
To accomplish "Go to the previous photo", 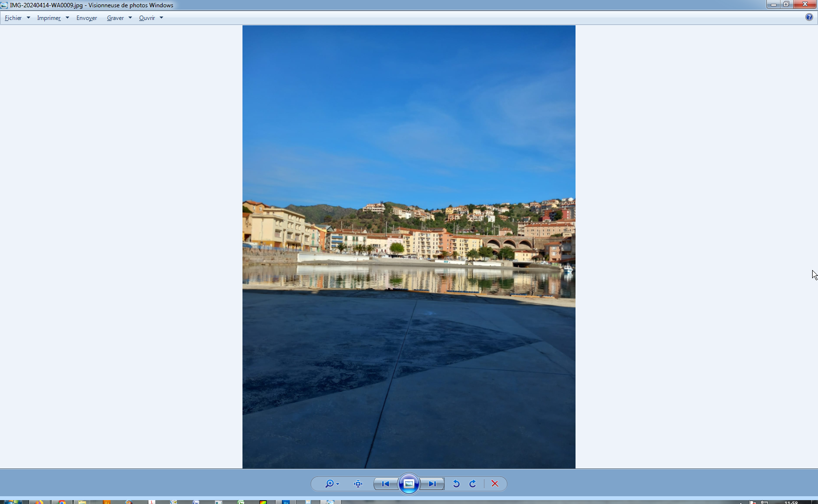I will pyautogui.click(x=385, y=484).
